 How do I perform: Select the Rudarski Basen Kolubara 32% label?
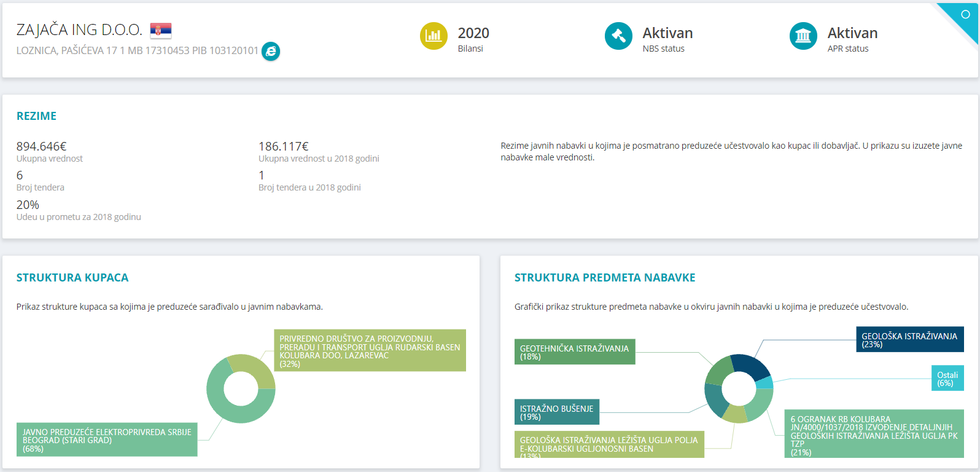[370, 350]
